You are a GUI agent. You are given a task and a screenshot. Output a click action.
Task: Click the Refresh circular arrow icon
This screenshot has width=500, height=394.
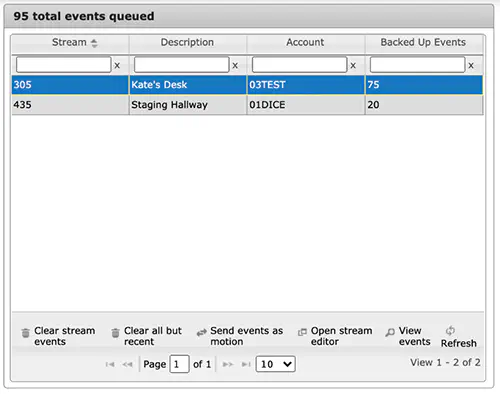(x=450, y=330)
